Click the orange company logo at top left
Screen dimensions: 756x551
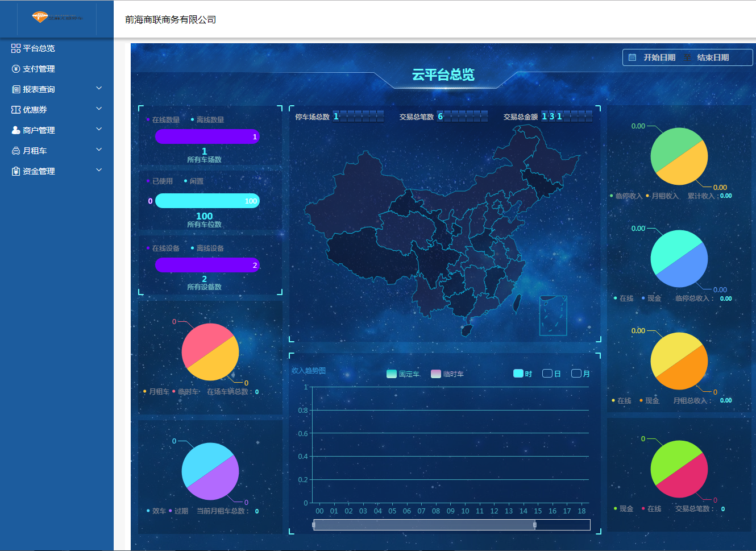pyautogui.click(x=40, y=17)
